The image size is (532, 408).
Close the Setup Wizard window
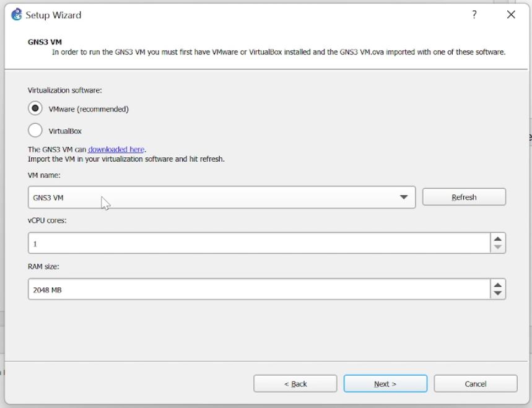pyautogui.click(x=511, y=15)
